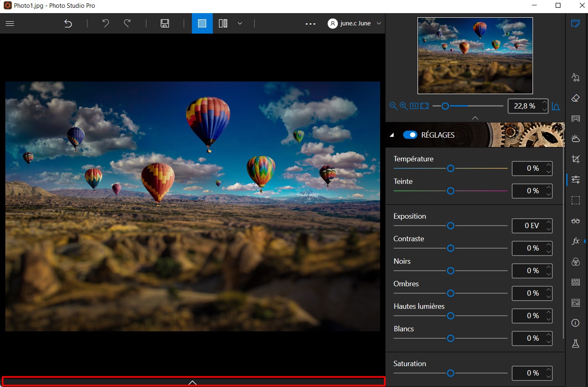This screenshot has width=588, height=387.
Task: Toggle the RÉGLAGES adjustments switch off
Action: click(x=410, y=135)
